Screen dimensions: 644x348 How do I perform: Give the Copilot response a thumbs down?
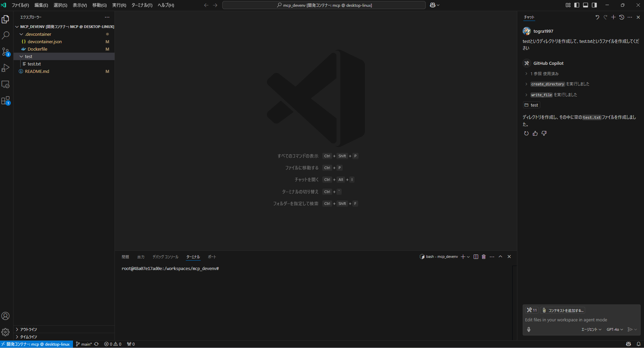[544, 133]
